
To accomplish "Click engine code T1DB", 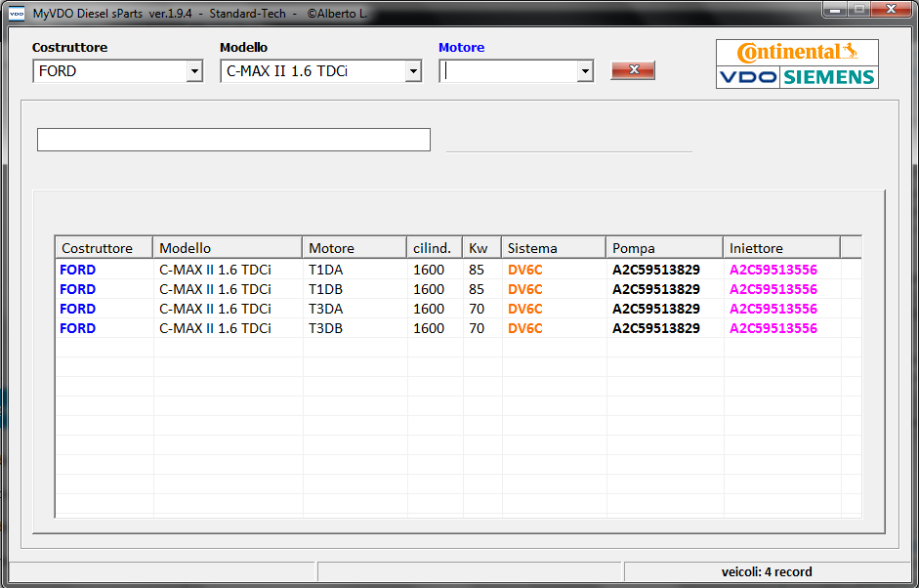I will click(325, 289).
